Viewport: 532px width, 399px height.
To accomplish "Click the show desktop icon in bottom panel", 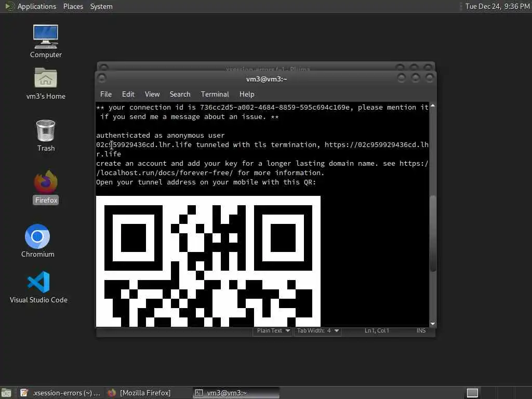I will (x=6, y=393).
